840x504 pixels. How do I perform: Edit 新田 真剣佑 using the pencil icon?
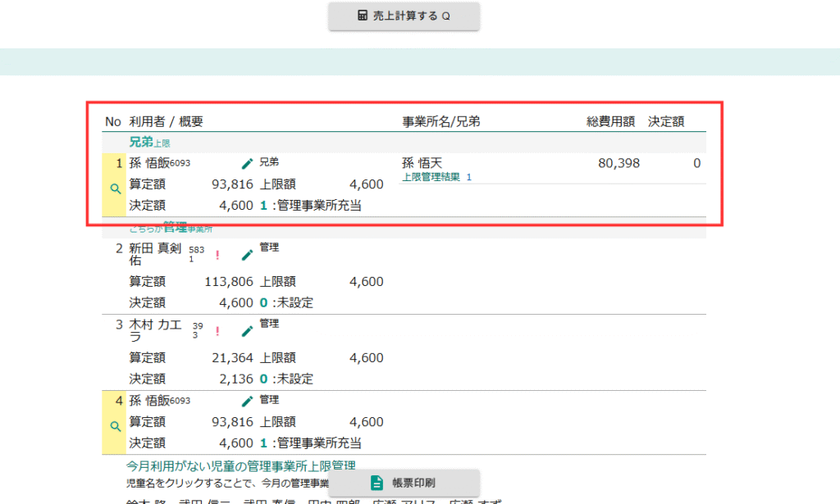click(x=247, y=255)
